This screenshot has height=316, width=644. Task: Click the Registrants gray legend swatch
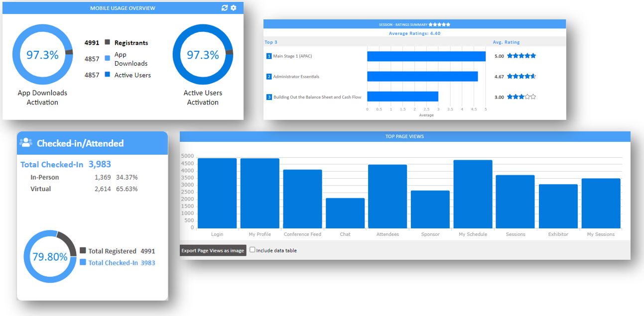coord(107,43)
